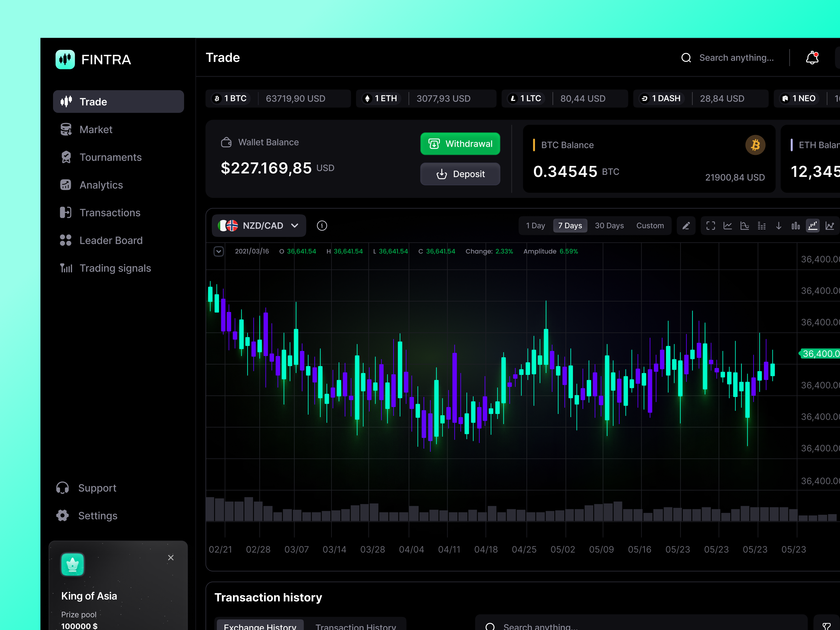Switch to the 30 Days timeframe
This screenshot has width=840, height=630.
[609, 225]
